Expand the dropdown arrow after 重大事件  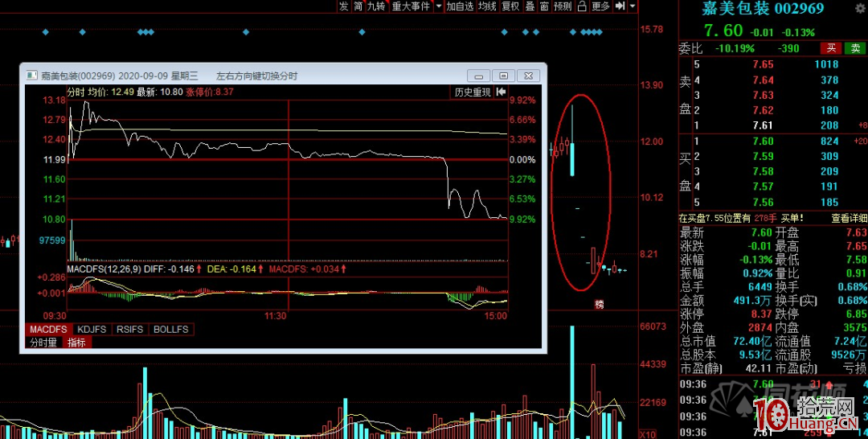point(439,6)
